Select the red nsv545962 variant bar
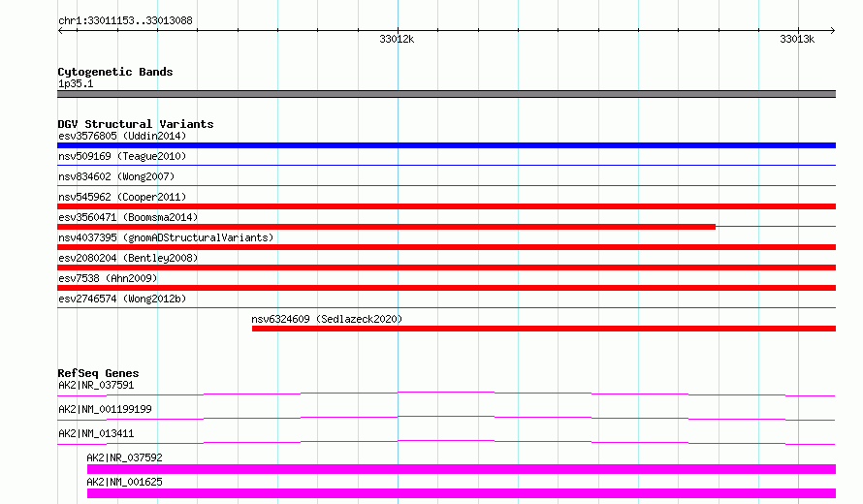The height and width of the screenshot is (504, 863). 446,206
